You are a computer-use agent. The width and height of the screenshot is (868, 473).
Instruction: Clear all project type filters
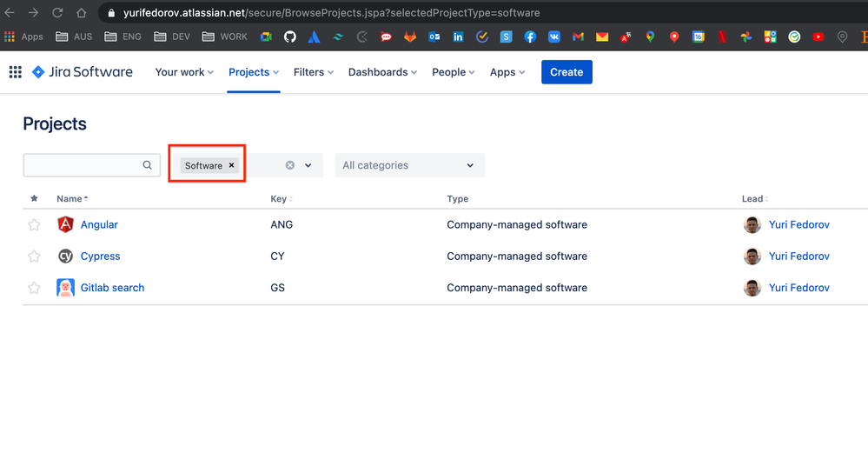tap(290, 165)
